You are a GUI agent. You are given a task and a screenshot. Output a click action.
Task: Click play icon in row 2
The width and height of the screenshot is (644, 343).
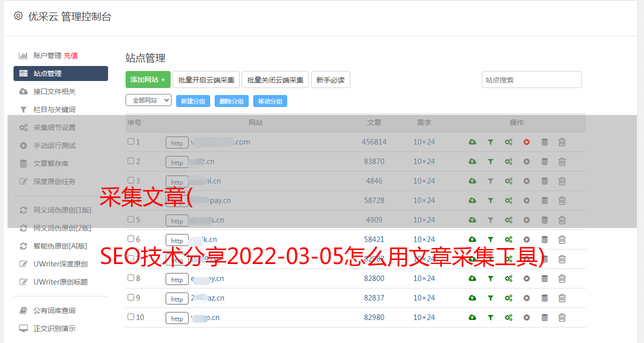tap(526, 161)
